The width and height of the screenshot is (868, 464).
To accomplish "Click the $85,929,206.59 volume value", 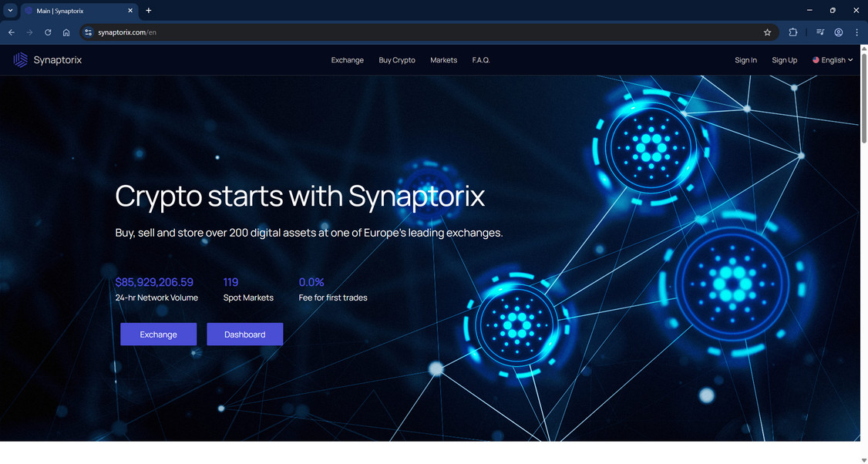I will click(x=154, y=282).
